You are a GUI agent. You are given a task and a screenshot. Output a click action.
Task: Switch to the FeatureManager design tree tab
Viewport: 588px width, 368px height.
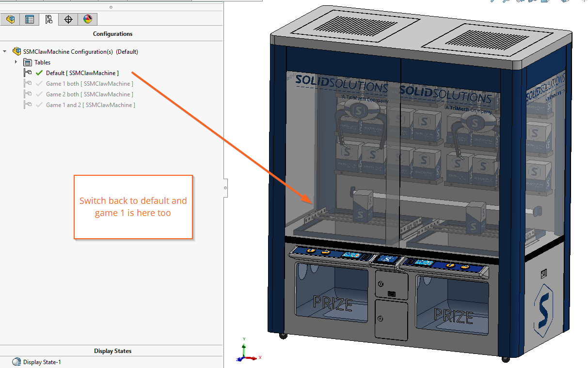(10, 19)
